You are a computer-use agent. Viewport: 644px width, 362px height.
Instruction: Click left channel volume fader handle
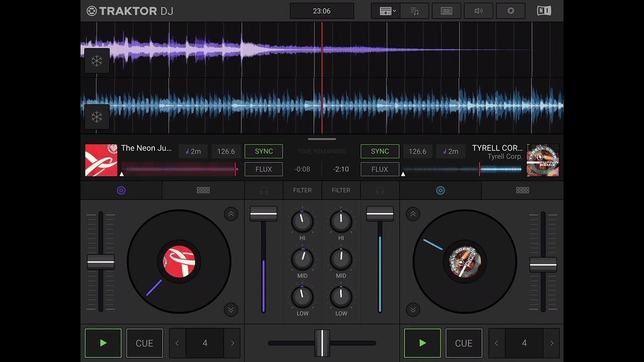[x=264, y=214]
